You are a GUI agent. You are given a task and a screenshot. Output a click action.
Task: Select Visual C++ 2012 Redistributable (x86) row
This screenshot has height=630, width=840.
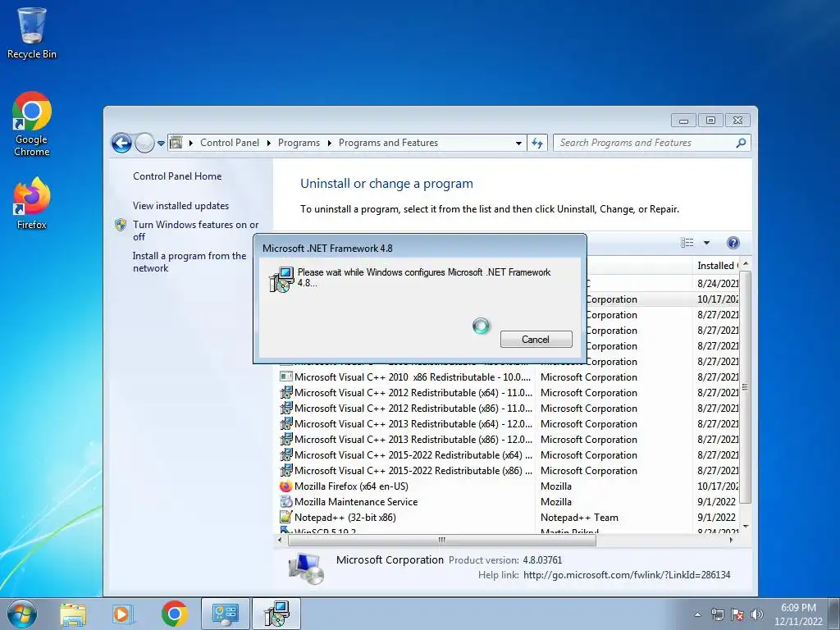click(509, 409)
